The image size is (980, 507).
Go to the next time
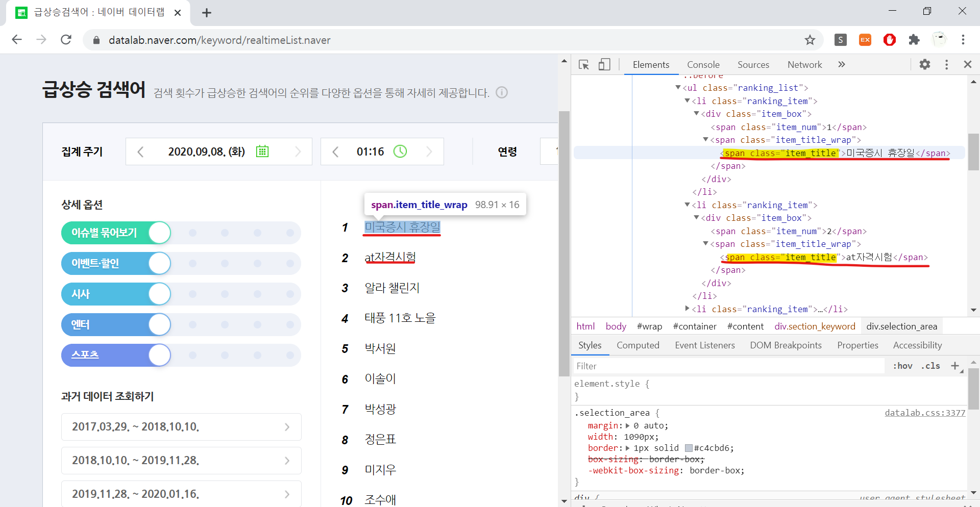point(429,151)
